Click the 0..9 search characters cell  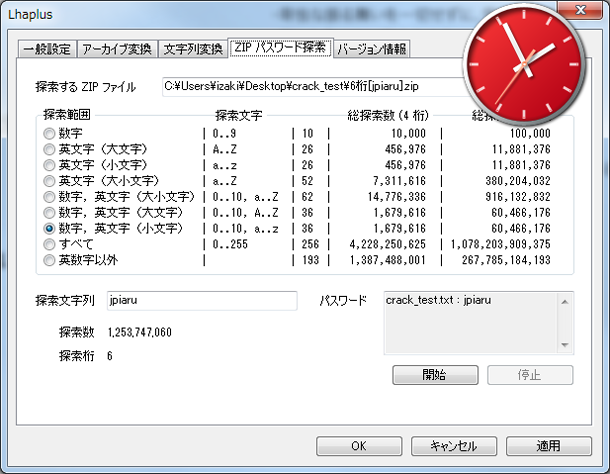pyautogui.click(x=224, y=133)
